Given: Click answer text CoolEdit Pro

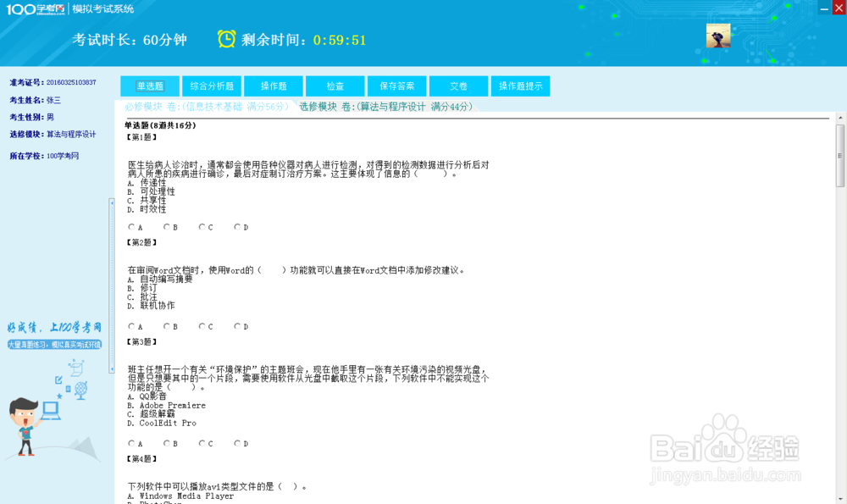Looking at the screenshot, I should tap(168, 423).
